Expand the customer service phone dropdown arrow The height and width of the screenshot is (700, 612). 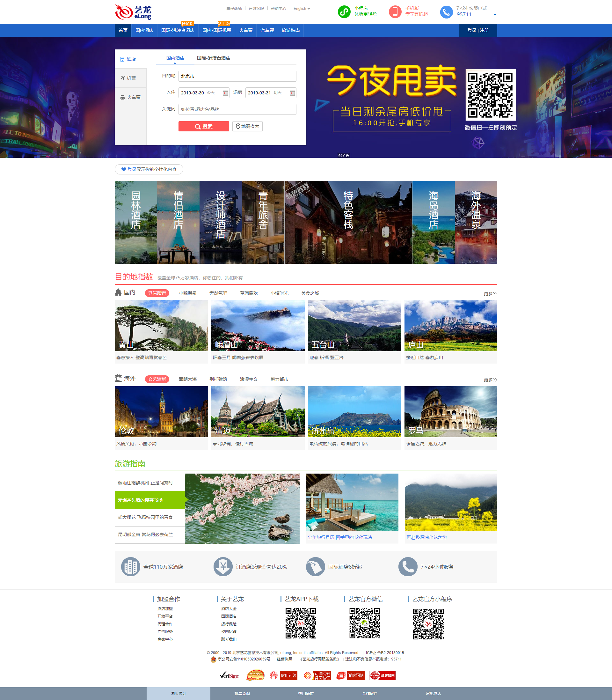pos(494,15)
